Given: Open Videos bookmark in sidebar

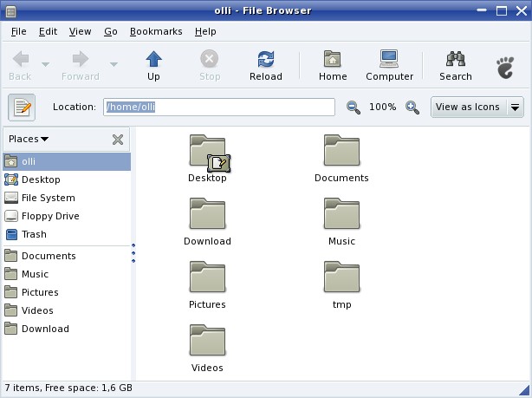Looking at the screenshot, I should pyautogui.click(x=67, y=310).
